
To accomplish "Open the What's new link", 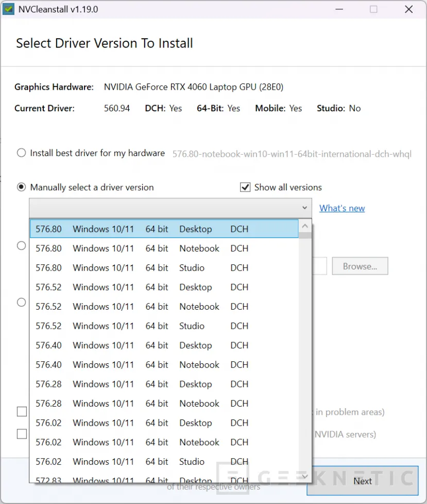I will click(341, 208).
